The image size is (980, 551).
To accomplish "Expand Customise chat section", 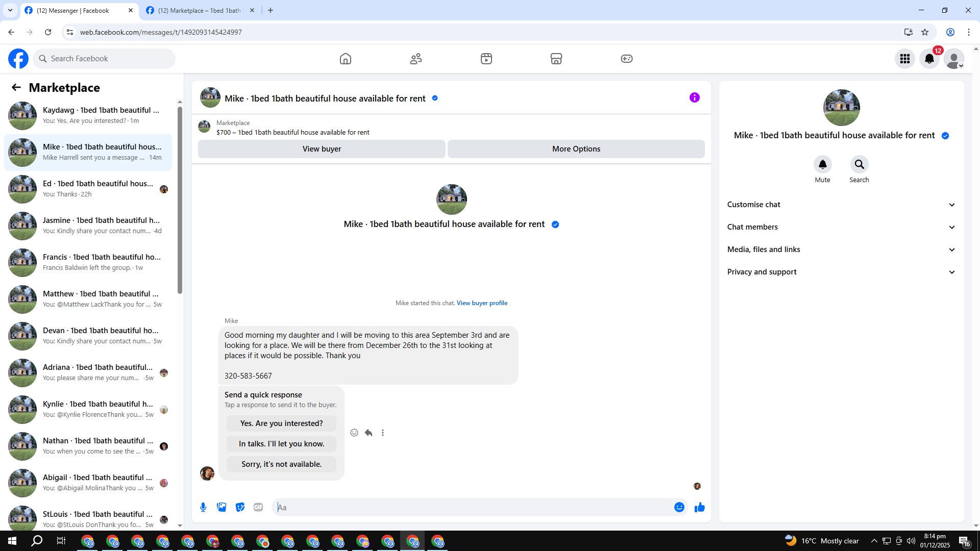I will click(841, 205).
